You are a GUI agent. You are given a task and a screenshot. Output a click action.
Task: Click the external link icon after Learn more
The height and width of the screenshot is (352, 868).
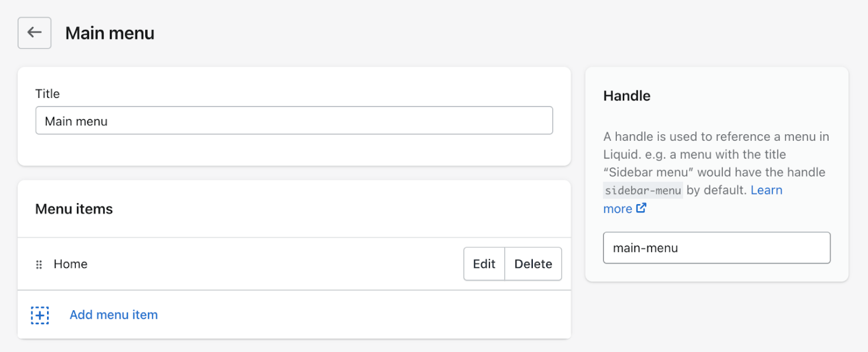[x=642, y=208]
